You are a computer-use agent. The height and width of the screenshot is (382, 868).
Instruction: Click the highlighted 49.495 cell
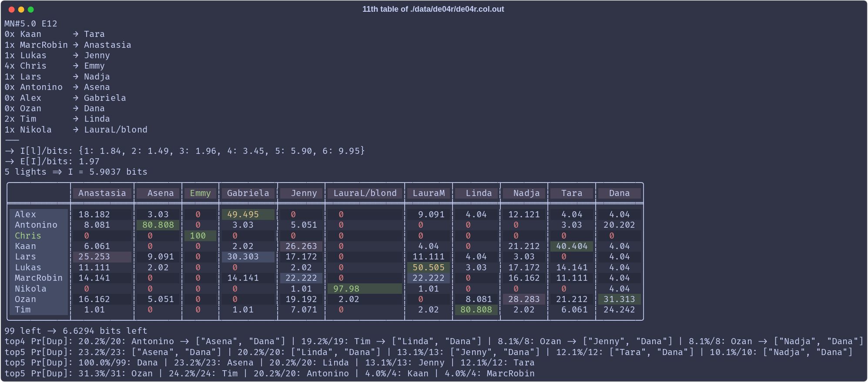[x=248, y=214]
